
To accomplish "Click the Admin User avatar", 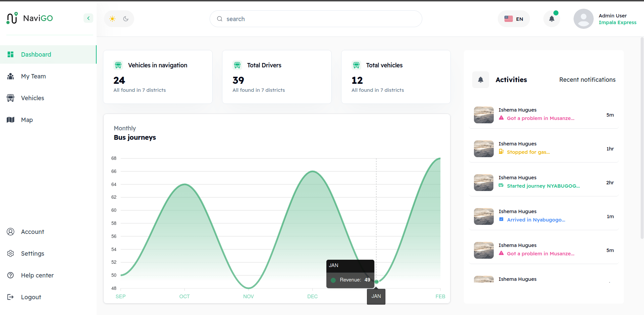I will 584,19.
